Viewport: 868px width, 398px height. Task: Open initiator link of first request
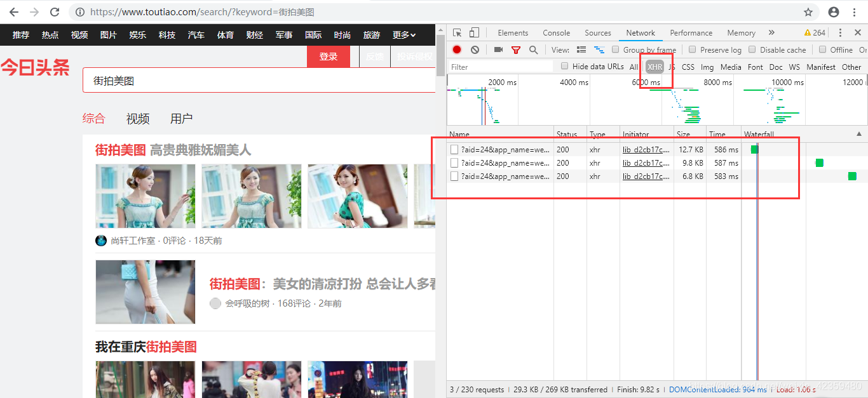point(646,150)
